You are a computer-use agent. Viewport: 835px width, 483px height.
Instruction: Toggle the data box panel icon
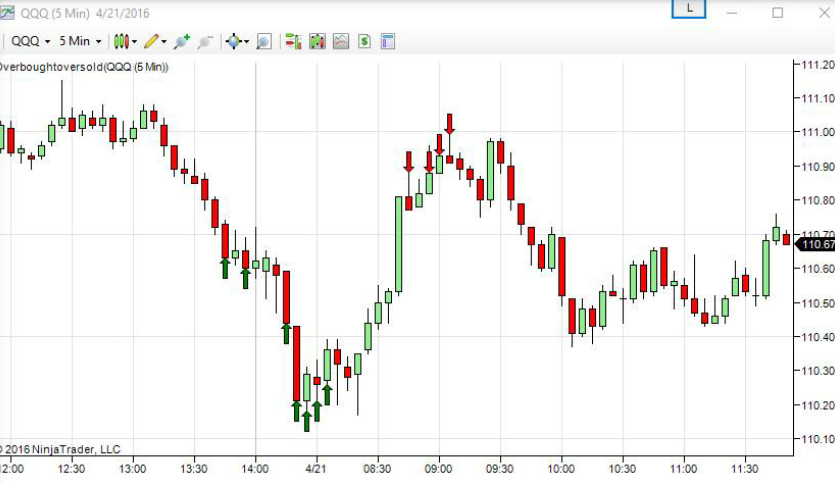(388, 41)
